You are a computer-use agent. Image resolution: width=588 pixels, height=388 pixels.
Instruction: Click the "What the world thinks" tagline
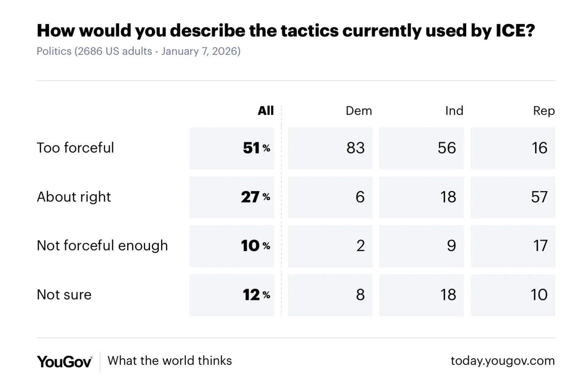(170, 361)
